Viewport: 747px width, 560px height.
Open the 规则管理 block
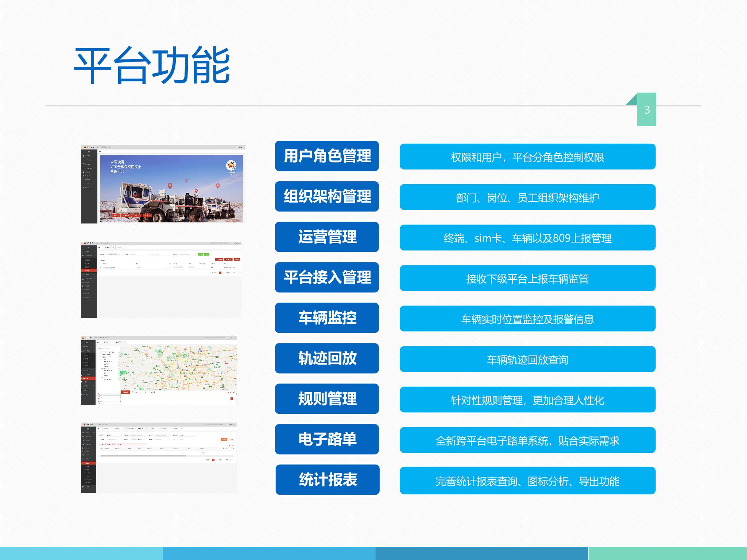327,398
